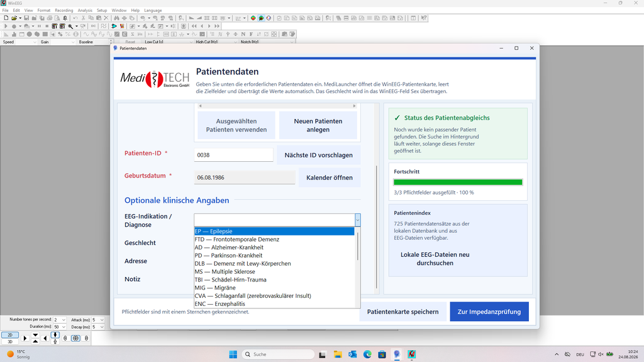Viewport: 644px width, 362px height.
Task: Click the rewind double-arrow icon
Action: pos(194,26)
